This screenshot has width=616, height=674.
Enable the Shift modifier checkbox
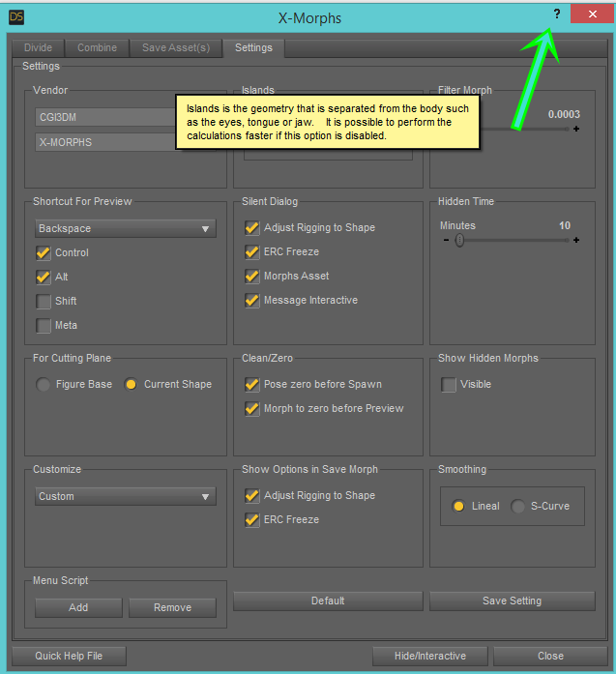tap(43, 301)
